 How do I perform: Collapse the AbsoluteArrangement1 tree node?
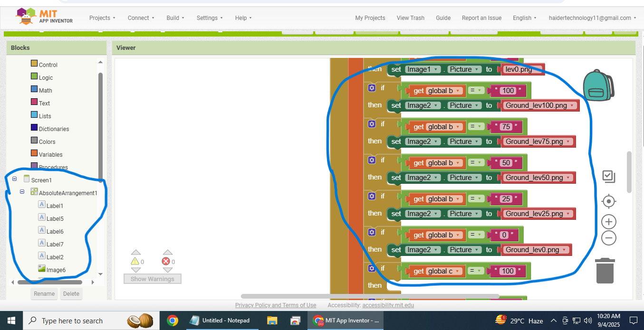tap(22, 192)
